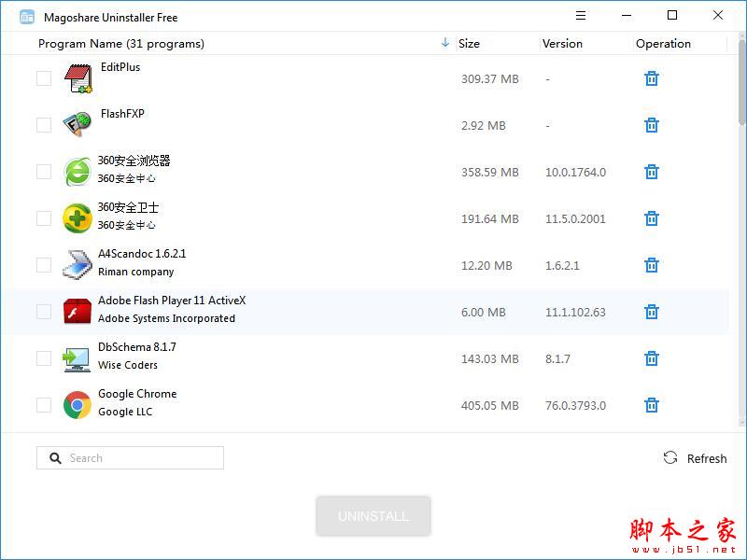
Task: Click the Wise Coders publisher text
Action: coord(128,365)
